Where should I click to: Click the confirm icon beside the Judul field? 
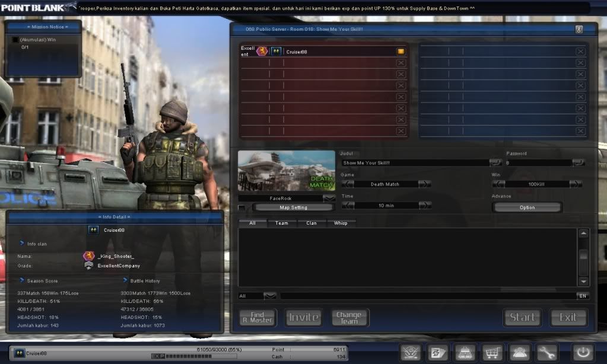pyautogui.click(x=495, y=163)
